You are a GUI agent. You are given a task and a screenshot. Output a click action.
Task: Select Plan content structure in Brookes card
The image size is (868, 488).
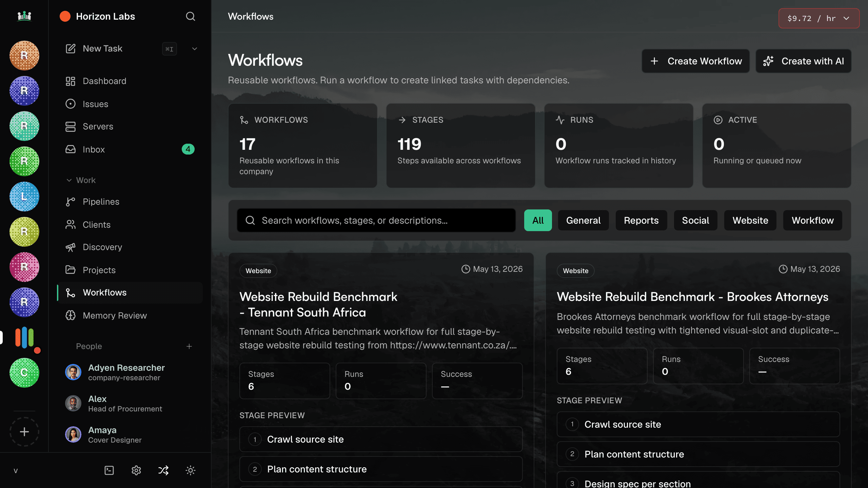tap(698, 454)
